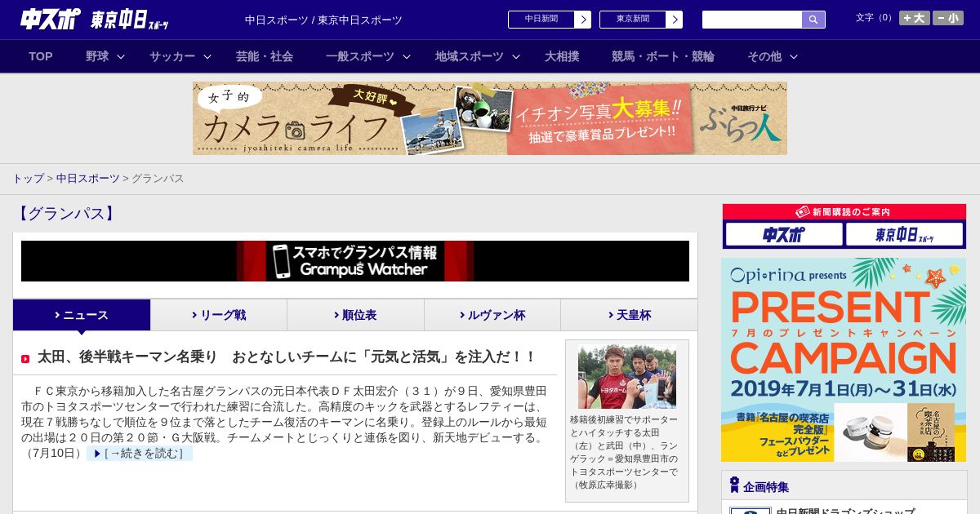The image size is (980, 514).
Task: Click the 東京中日スポーツ subscription button in sidebar
Action: point(904,234)
